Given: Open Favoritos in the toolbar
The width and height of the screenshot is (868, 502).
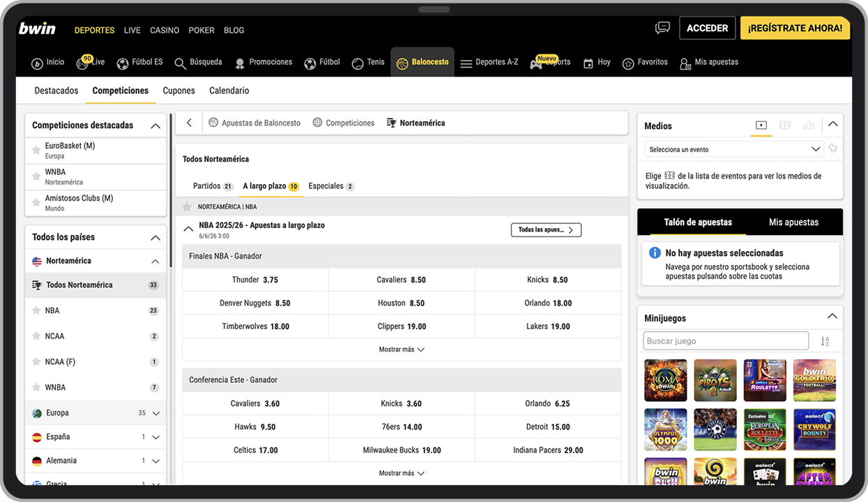Looking at the screenshot, I should (x=645, y=62).
